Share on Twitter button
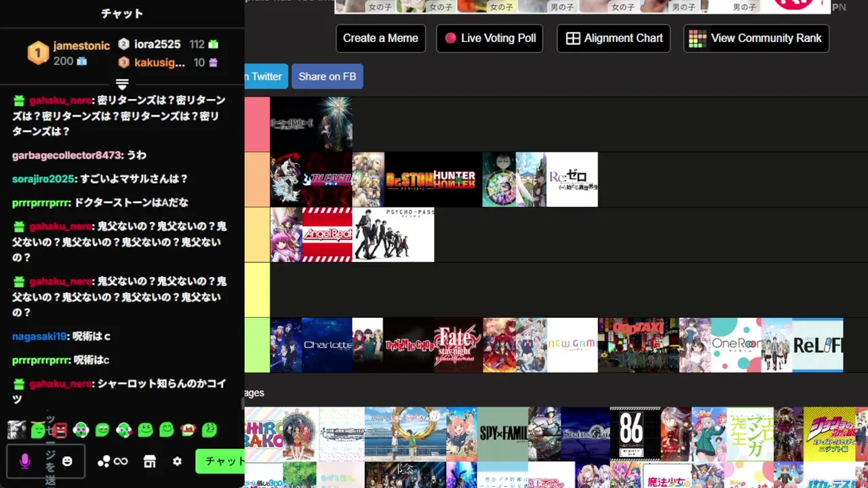This screenshot has height=488, width=868. (267, 77)
